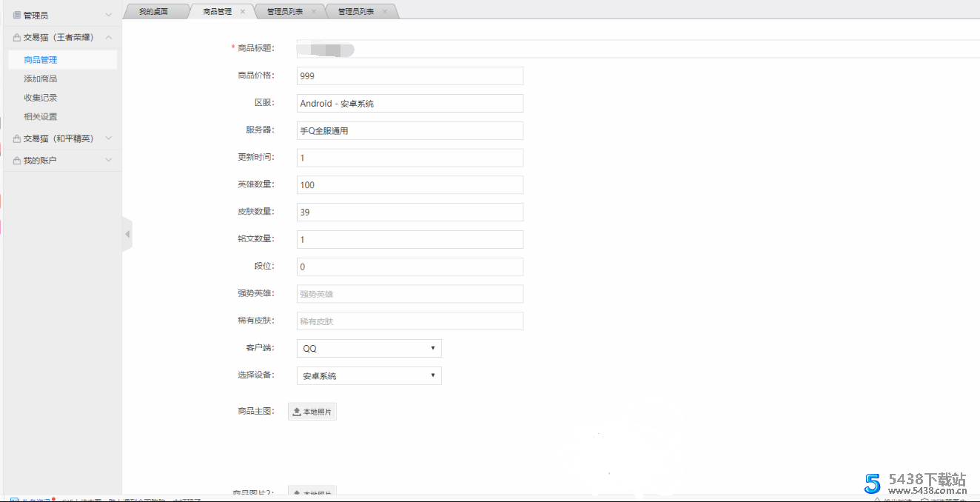Click the bag icon beside 我的账户
This screenshot has width=980, height=502.
[17, 161]
